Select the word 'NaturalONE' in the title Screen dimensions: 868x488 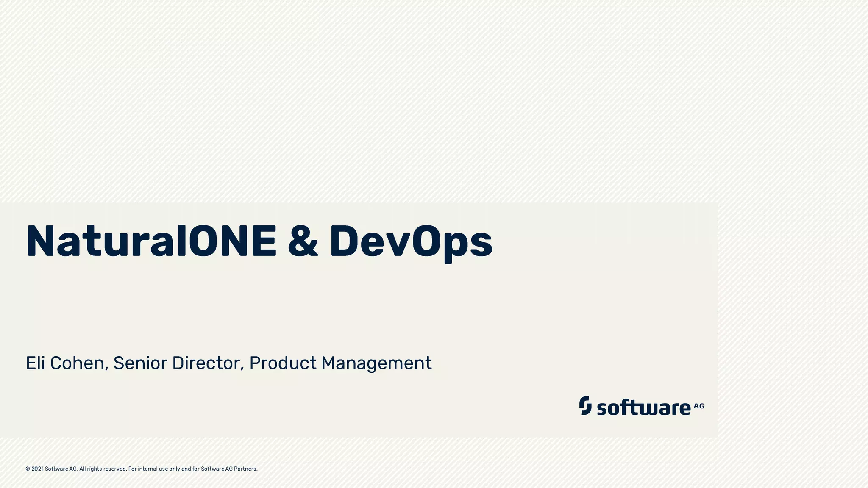coord(151,241)
